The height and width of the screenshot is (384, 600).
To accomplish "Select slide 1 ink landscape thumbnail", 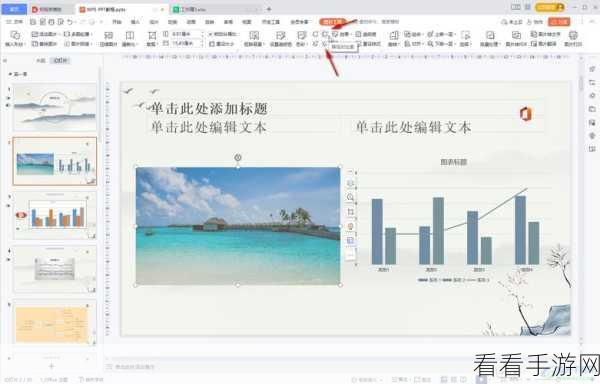I will pyautogui.click(x=55, y=108).
